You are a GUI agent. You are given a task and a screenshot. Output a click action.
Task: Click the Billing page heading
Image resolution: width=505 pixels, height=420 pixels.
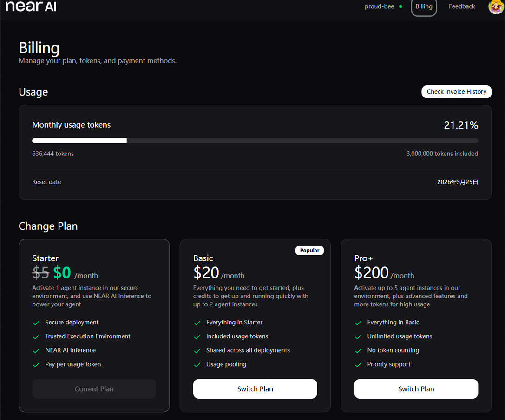39,48
